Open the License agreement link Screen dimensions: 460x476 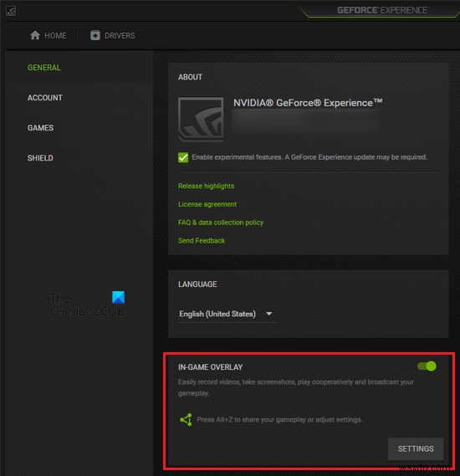pyautogui.click(x=207, y=204)
